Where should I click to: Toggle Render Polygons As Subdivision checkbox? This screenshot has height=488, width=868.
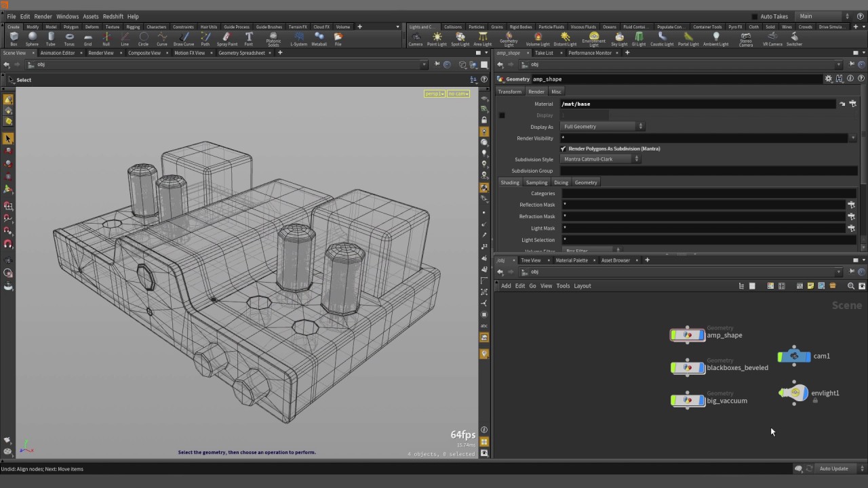click(x=564, y=148)
